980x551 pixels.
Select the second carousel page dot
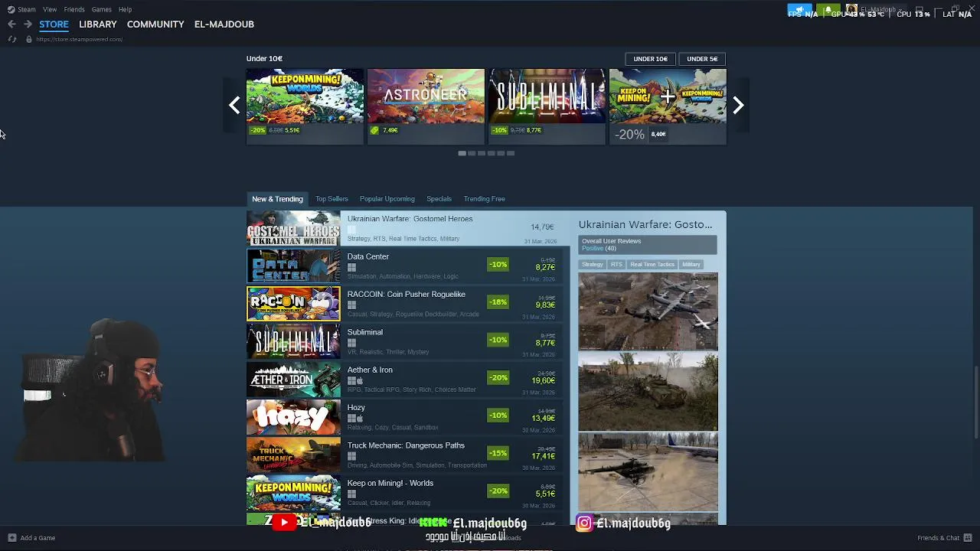[x=472, y=154]
